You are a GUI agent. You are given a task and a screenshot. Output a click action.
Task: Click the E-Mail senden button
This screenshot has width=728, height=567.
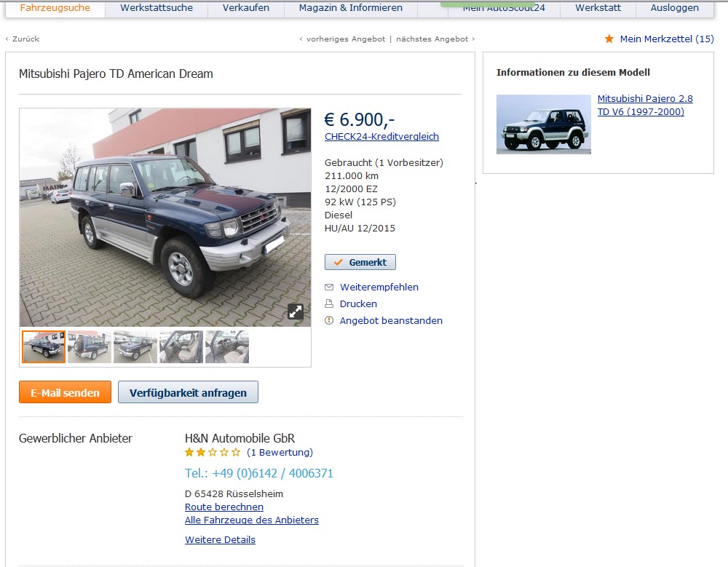65,392
